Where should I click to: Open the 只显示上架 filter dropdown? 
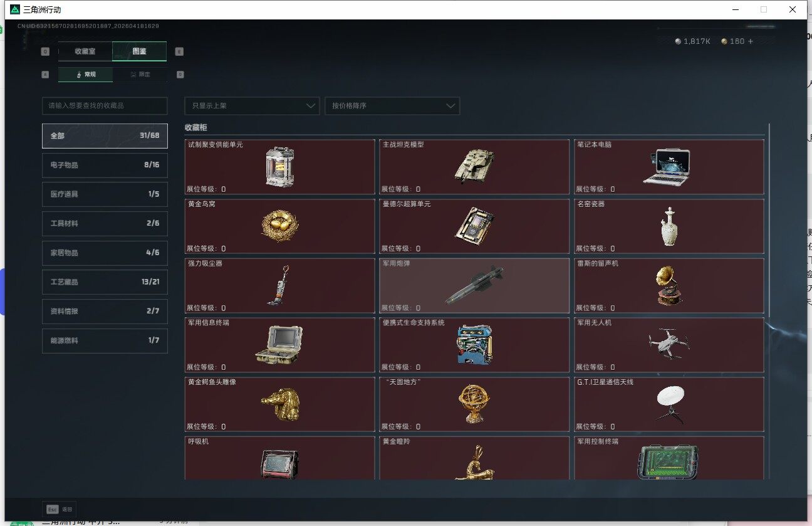point(252,106)
